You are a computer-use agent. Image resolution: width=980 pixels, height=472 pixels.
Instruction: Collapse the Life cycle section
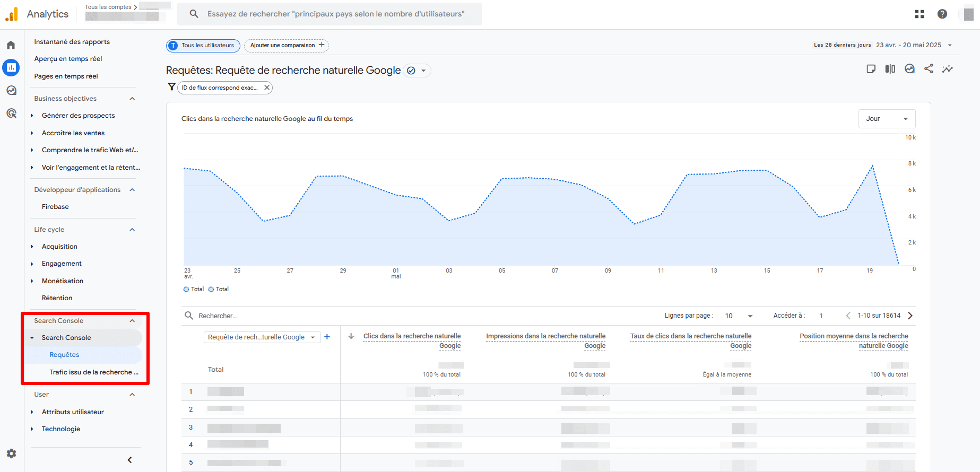click(132, 230)
